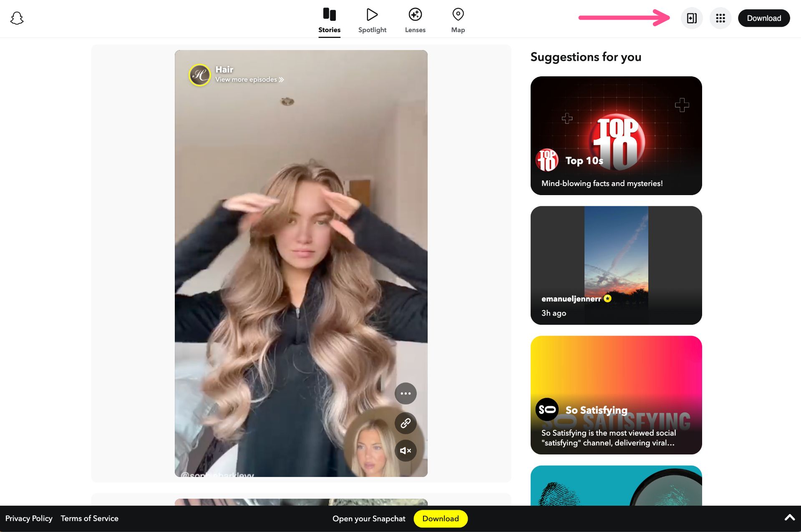Viewport: 801px width, 532px height.
Task: Click the black Download button
Action: pos(763,18)
